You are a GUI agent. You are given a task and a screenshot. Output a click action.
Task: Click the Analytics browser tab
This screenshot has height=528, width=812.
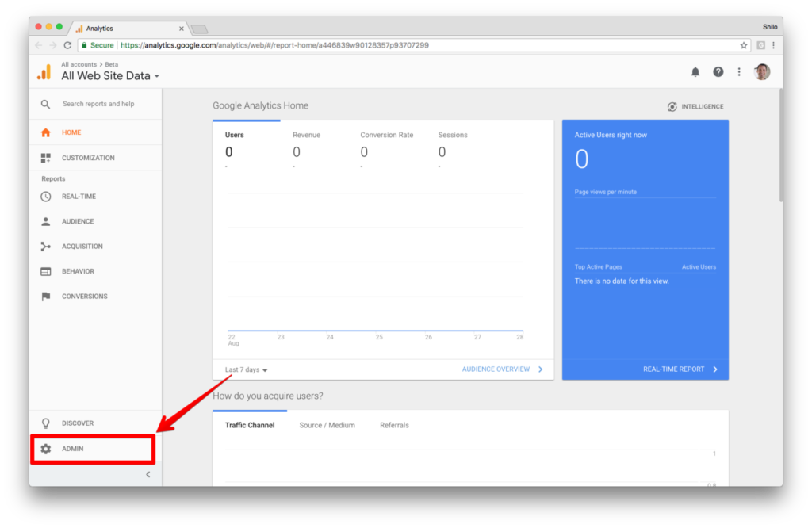point(129,29)
